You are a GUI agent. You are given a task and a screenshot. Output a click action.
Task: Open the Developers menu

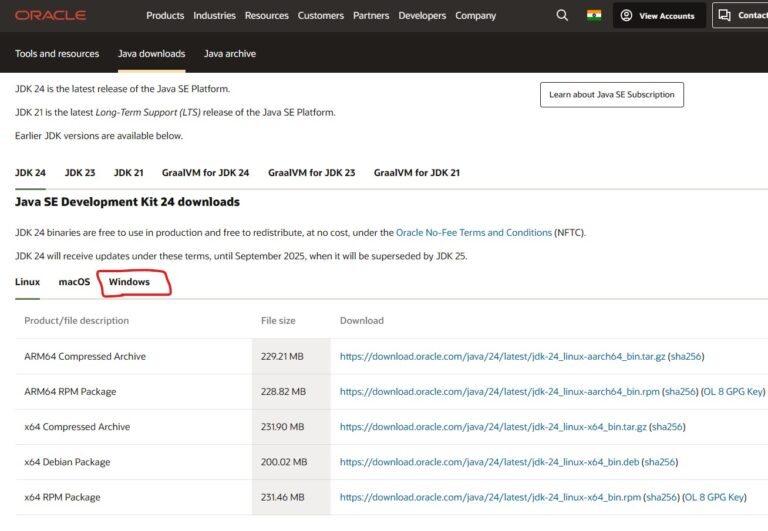[x=422, y=16]
